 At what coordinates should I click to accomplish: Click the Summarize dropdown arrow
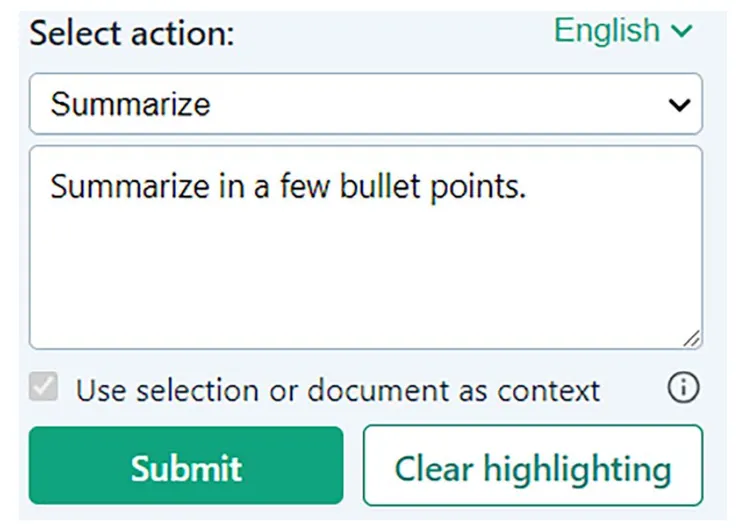(x=679, y=104)
